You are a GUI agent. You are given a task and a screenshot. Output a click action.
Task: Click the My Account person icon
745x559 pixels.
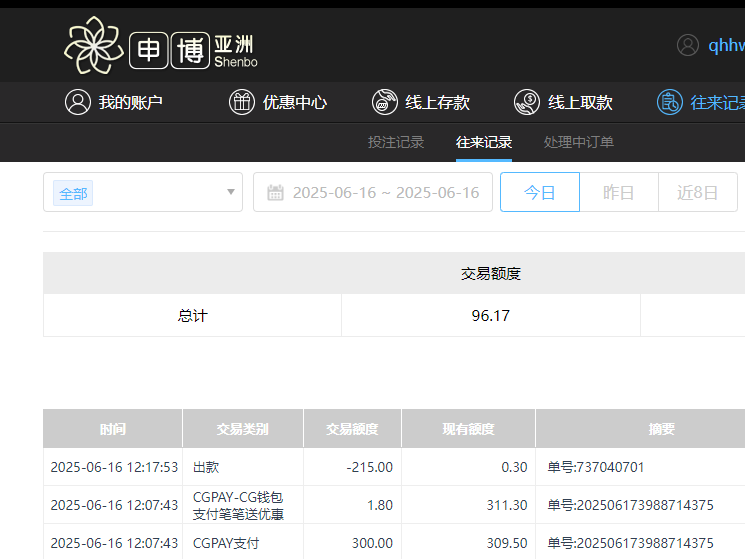tap(78, 102)
